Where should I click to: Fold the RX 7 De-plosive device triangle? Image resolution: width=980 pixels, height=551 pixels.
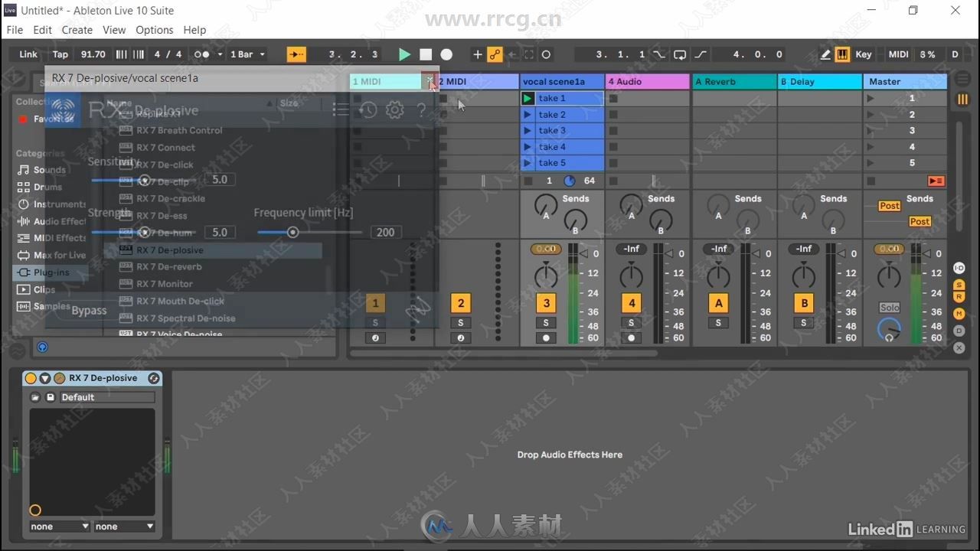[x=45, y=378]
